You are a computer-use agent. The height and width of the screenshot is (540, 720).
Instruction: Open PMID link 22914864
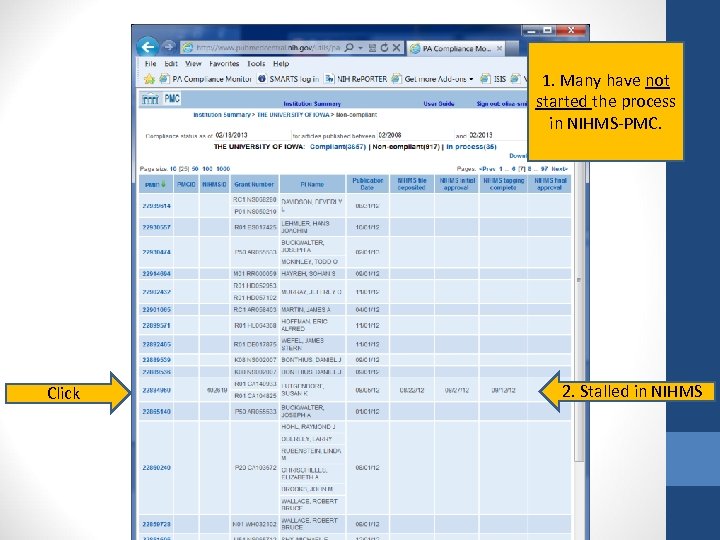pos(157,274)
